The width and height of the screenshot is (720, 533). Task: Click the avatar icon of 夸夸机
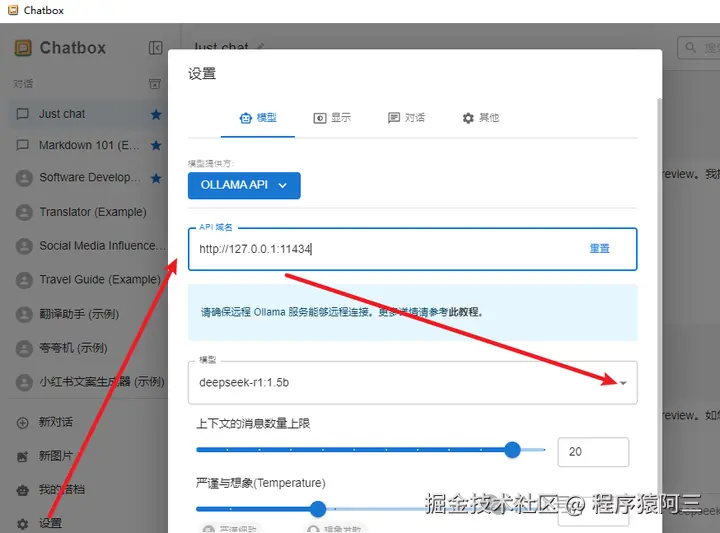tap(24, 348)
